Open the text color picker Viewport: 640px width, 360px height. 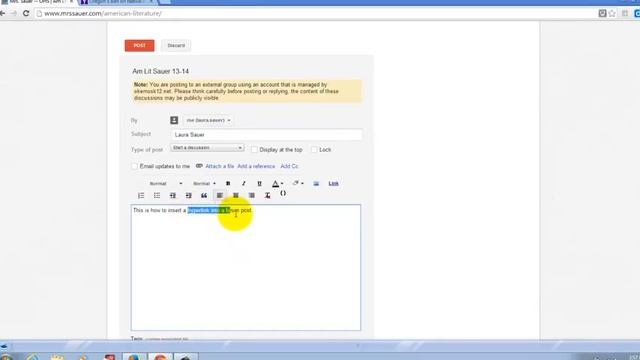point(278,183)
